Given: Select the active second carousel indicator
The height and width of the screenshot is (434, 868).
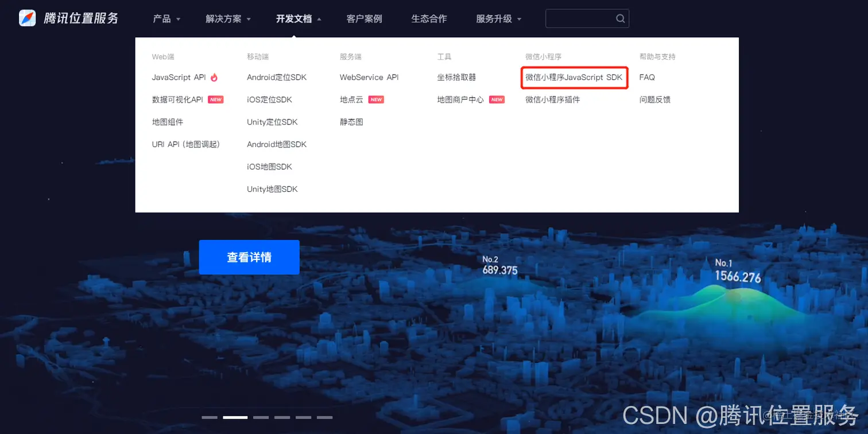Looking at the screenshot, I should click(x=235, y=417).
